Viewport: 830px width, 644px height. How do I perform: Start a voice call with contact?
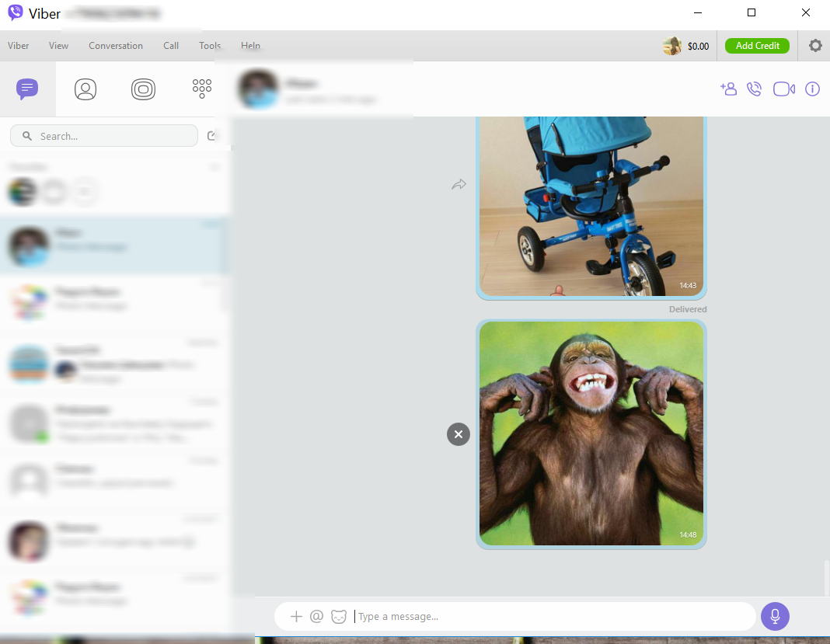pyautogui.click(x=754, y=89)
